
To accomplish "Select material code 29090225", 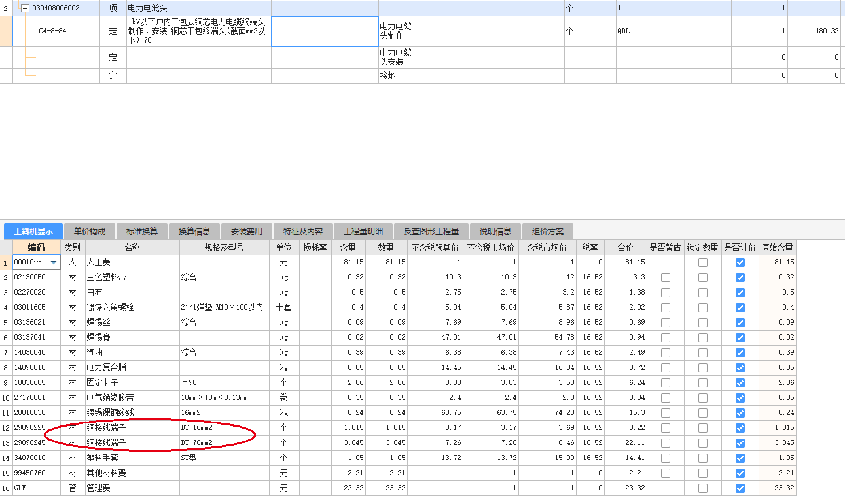I will click(37, 427).
